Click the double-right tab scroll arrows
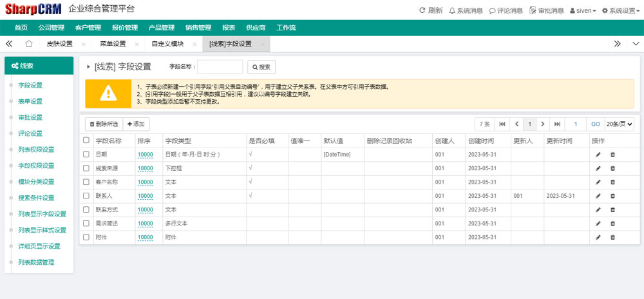Image resolution: width=644 pixels, height=299 pixels. coord(617,44)
